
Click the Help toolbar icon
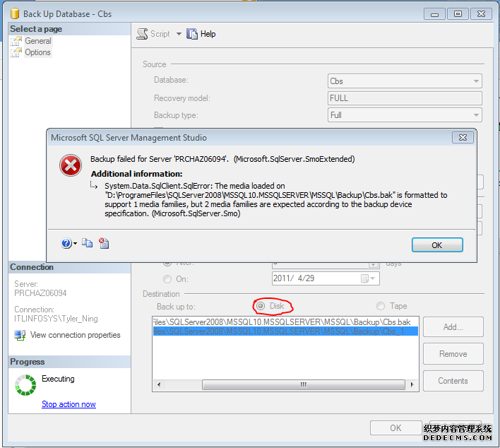[192, 34]
